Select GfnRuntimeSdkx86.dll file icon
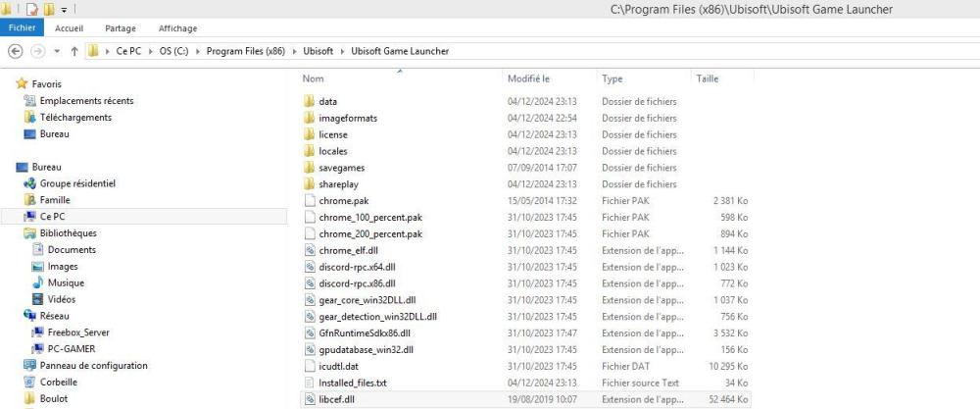This screenshot has height=409, width=980. click(310, 332)
